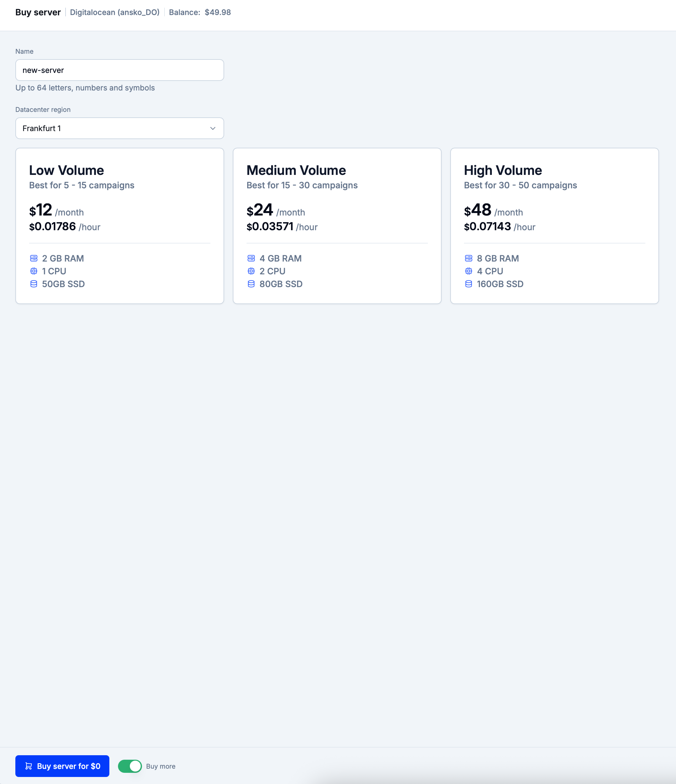Click the $0.01786 /hour rate
The width and height of the screenshot is (676, 784).
pos(65,227)
